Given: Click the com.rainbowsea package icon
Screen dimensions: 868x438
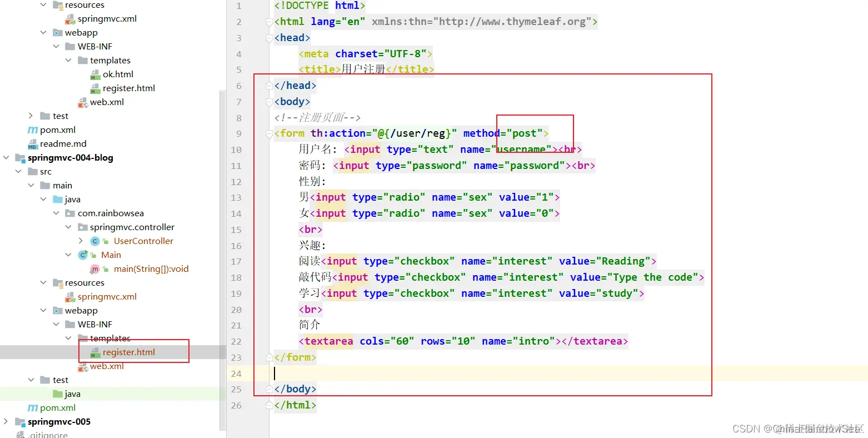Looking at the screenshot, I should [x=70, y=213].
